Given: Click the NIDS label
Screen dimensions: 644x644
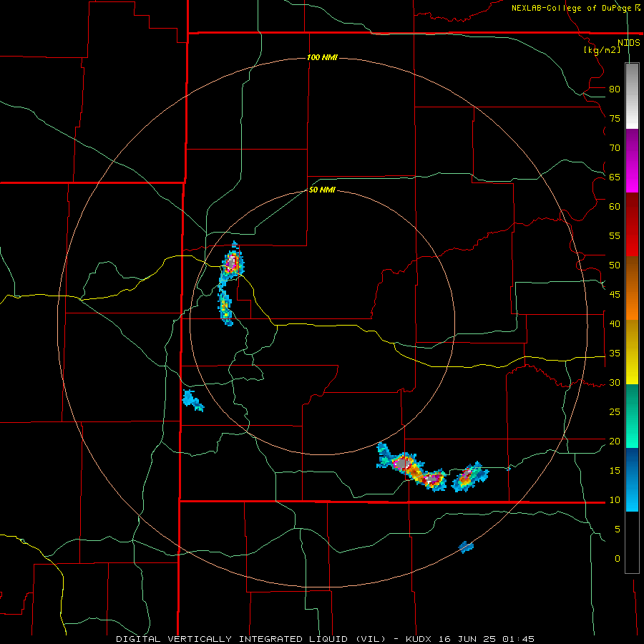Looking at the screenshot, I should (x=629, y=43).
